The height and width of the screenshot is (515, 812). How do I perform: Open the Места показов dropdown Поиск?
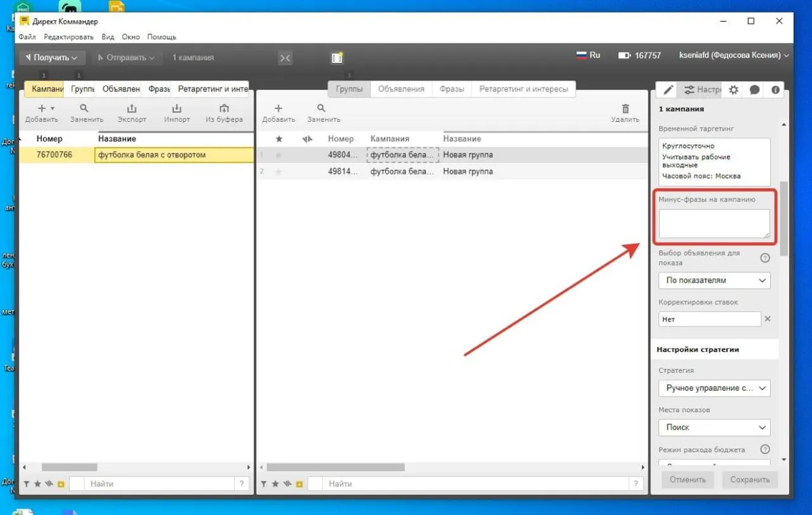click(x=714, y=427)
